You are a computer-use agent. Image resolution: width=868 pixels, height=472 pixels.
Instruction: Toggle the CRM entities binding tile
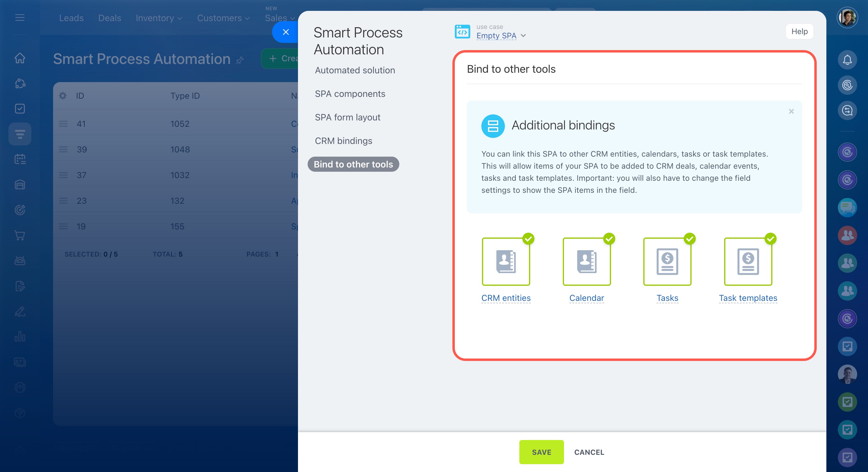coord(506,262)
